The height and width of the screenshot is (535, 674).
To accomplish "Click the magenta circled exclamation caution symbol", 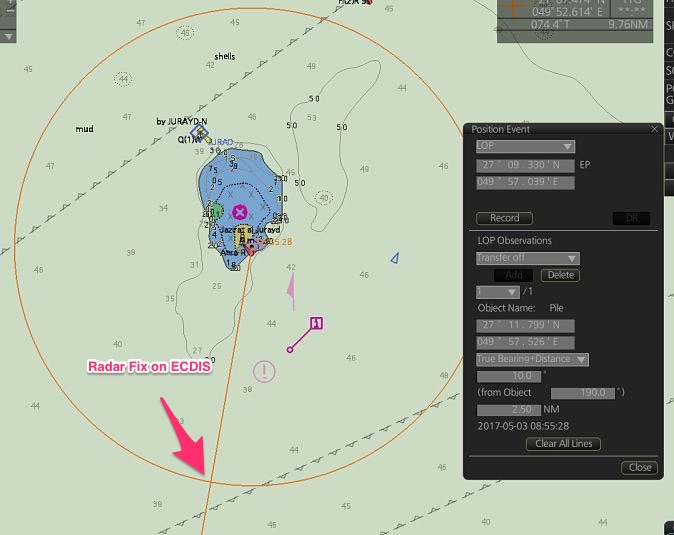I will coord(263,372).
